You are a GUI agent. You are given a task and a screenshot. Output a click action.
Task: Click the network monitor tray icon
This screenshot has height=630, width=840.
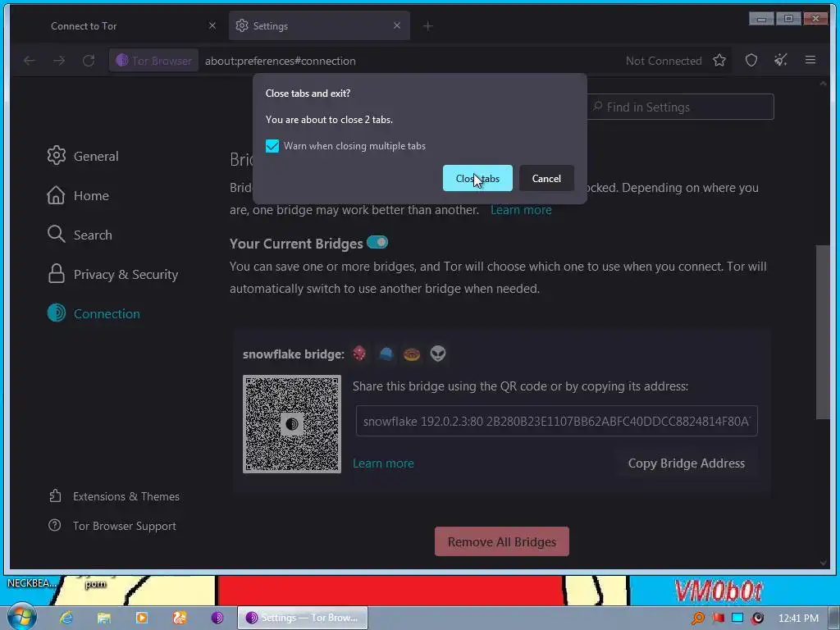(737, 619)
